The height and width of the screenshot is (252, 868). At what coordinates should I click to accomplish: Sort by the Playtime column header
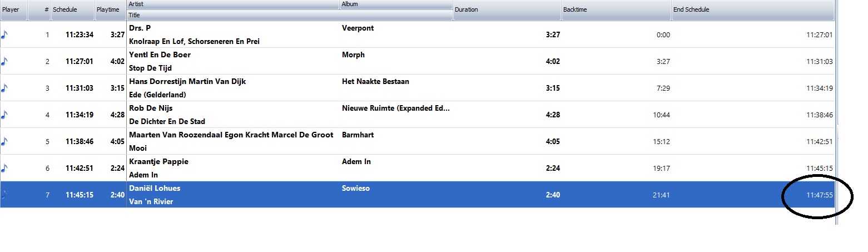click(110, 9)
